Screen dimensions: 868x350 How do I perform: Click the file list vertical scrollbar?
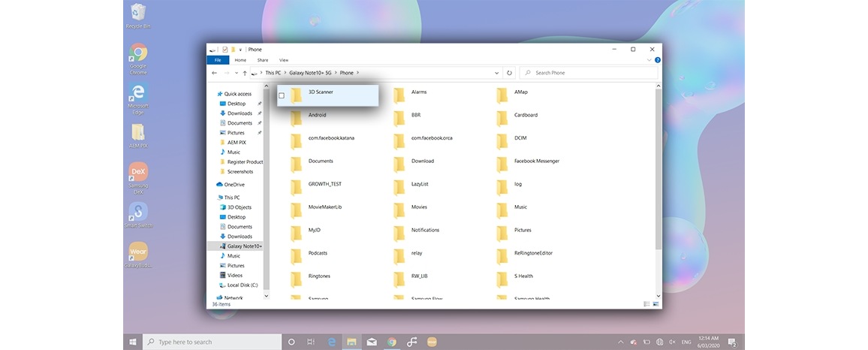pos(659,169)
